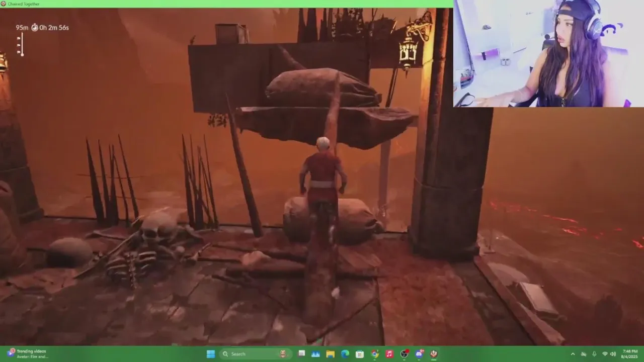Screen dimensions: 644x362
Task: Open the clock showing 7:48 PM
Action: [x=630, y=354]
